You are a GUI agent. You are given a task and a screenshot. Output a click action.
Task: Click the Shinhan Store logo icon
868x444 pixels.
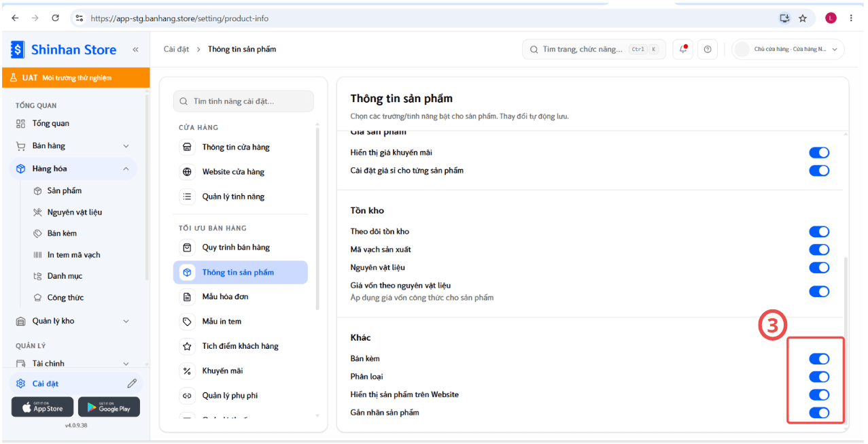(18, 50)
